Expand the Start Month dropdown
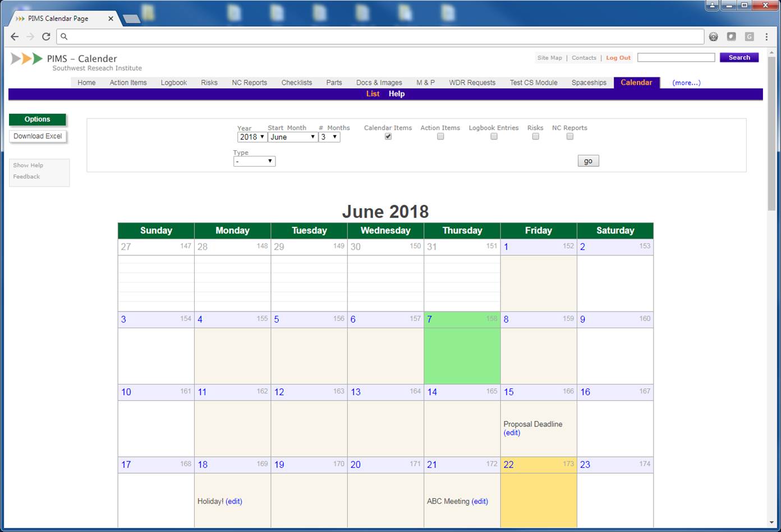The width and height of the screenshot is (781, 532). [292, 137]
